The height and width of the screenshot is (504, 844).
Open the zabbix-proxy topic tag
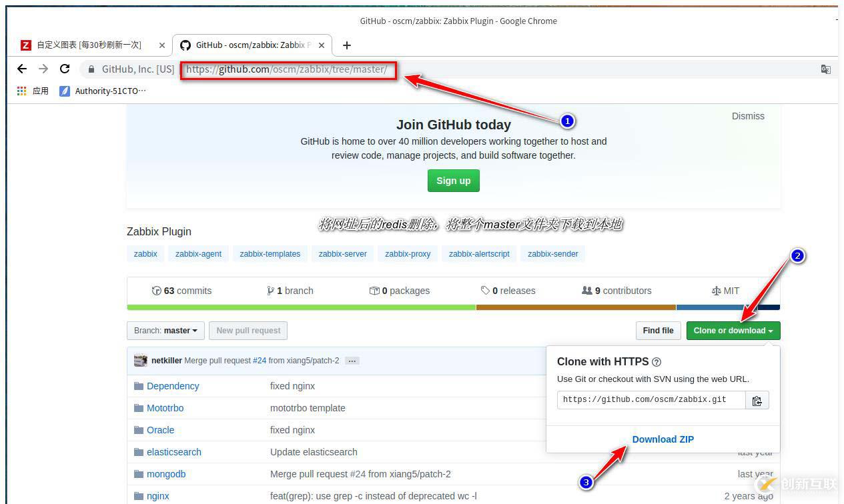point(408,254)
